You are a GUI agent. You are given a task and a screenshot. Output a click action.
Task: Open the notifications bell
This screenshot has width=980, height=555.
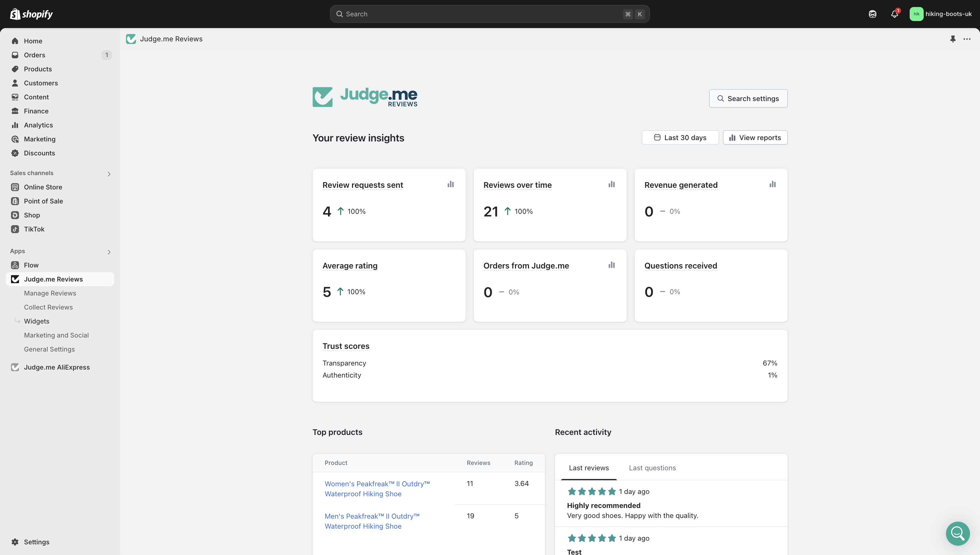(x=894, y=14)
